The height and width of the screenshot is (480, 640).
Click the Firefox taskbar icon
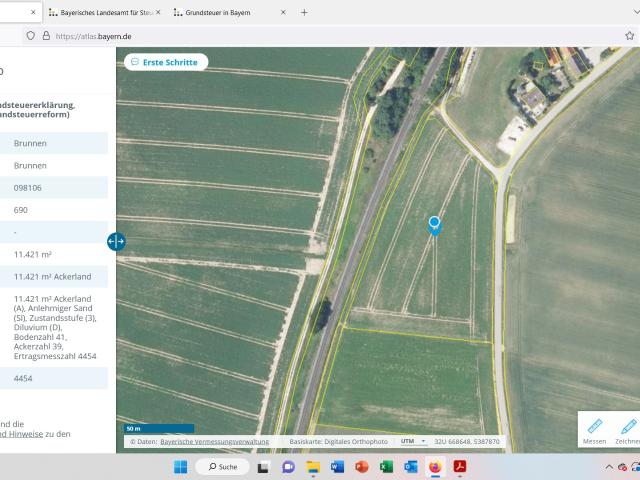pos(435,467)
